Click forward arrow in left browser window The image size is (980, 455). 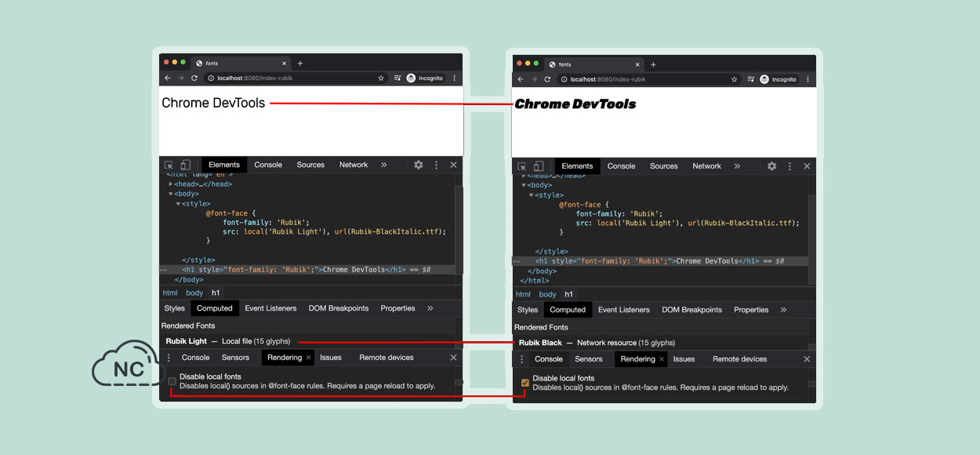(x=180, y=78)
